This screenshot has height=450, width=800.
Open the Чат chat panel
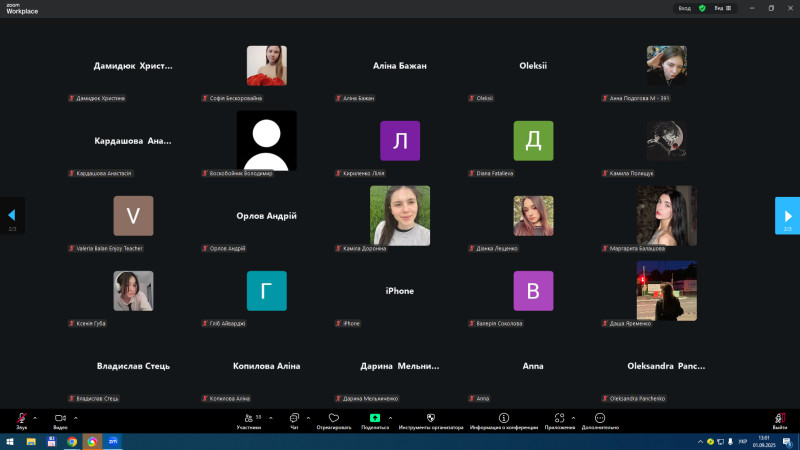pyautogui.click(x=294, y=419)
